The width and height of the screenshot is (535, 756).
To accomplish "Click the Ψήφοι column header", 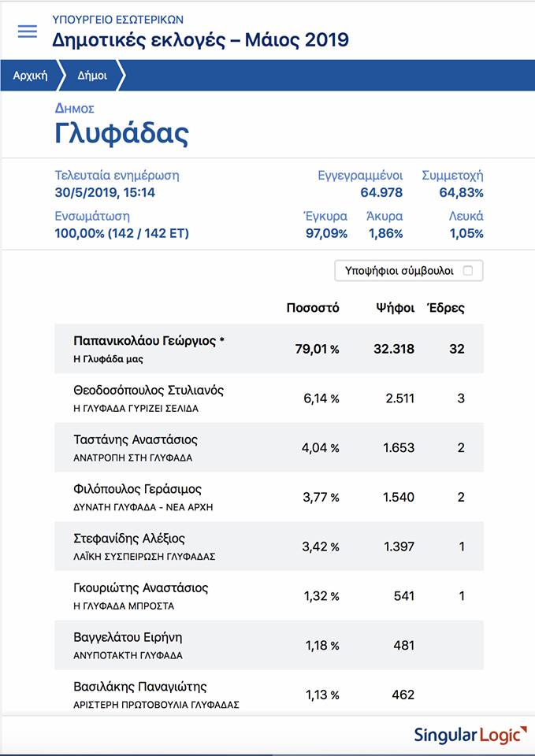I will pos(396,308).
